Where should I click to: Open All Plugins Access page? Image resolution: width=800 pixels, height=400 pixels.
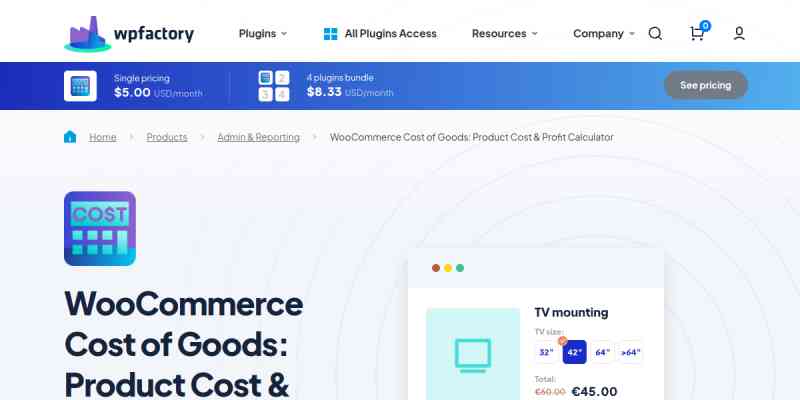tap(390, 34)
